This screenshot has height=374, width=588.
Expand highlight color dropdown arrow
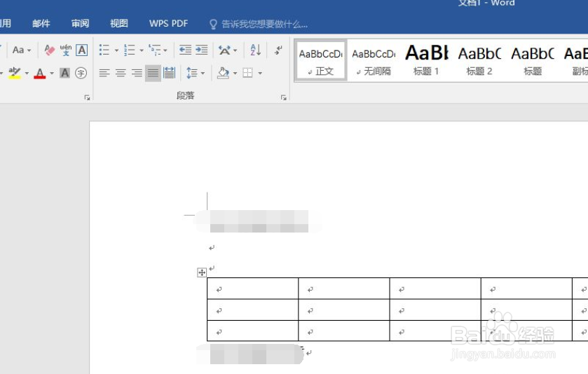point(27,73)
